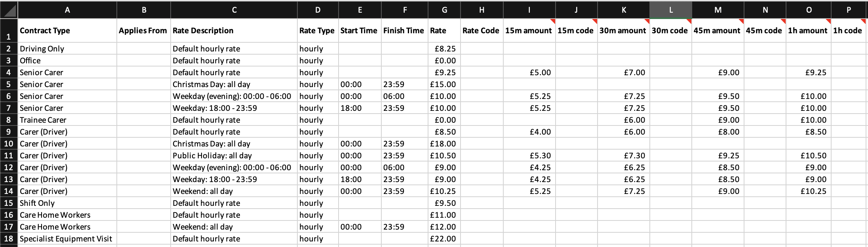This screenshot has width=868, height=247.
Task: Select the 'Trainee Carer' cell
Action: [67, 120]
